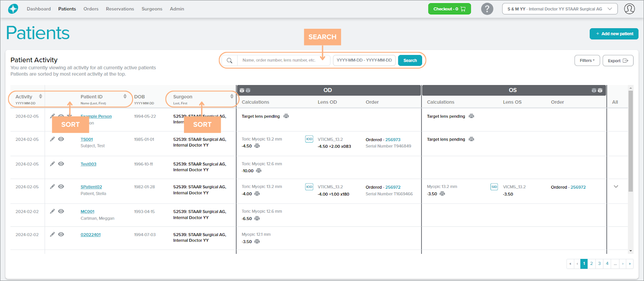Open the surgeon account selector dropdown
The width and height of the screenshot is (644, 281).
[560, 9]
